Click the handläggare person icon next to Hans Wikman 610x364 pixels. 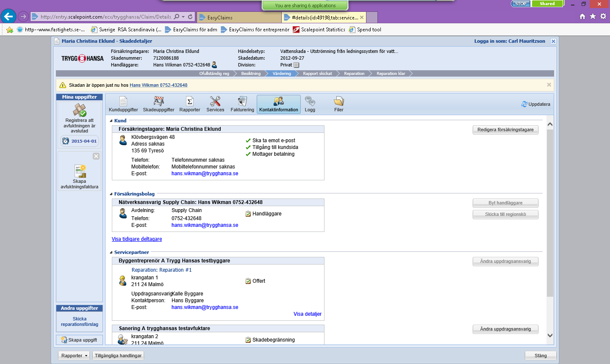coord(214,65)
